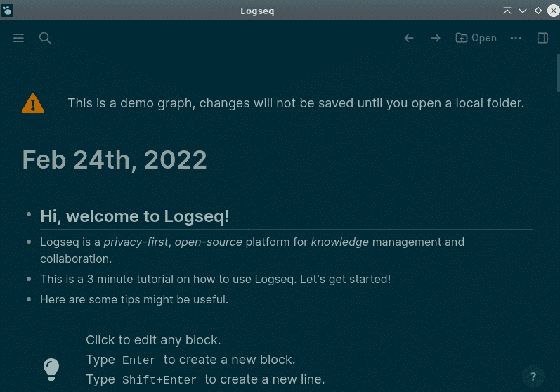This screenshot has width=560, height=392.
Task: Click 'Click to edit any block.' tip line
Action: (x=153, y=340)
